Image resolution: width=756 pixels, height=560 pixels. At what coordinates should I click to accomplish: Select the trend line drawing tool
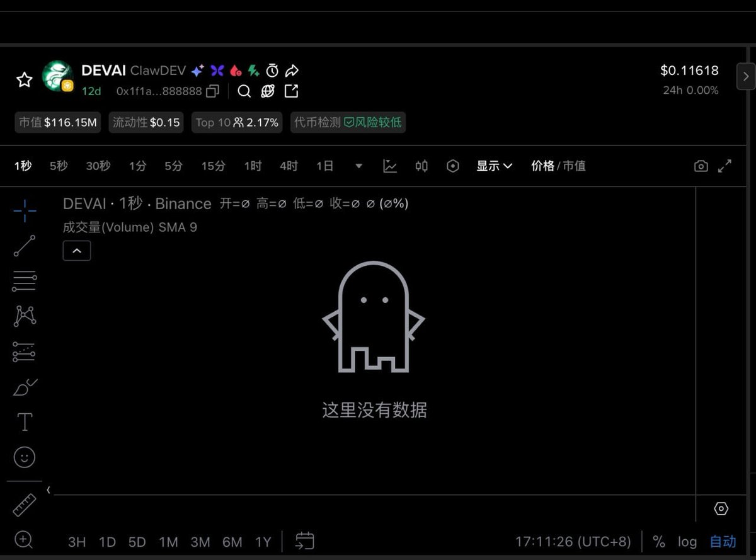pos(24,246)
